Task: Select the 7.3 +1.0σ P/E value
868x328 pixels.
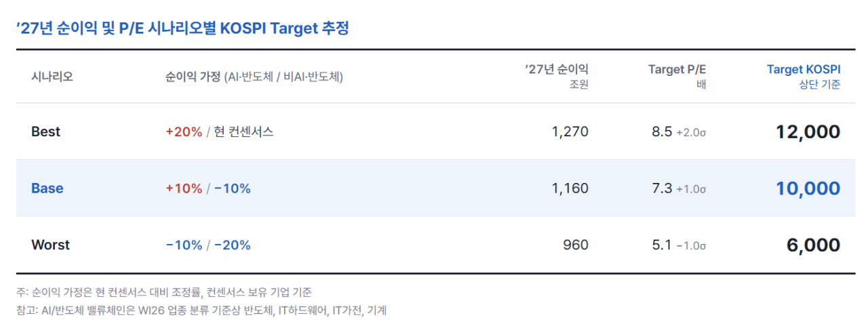Action: pyautogui.click(x=679, y=188)
